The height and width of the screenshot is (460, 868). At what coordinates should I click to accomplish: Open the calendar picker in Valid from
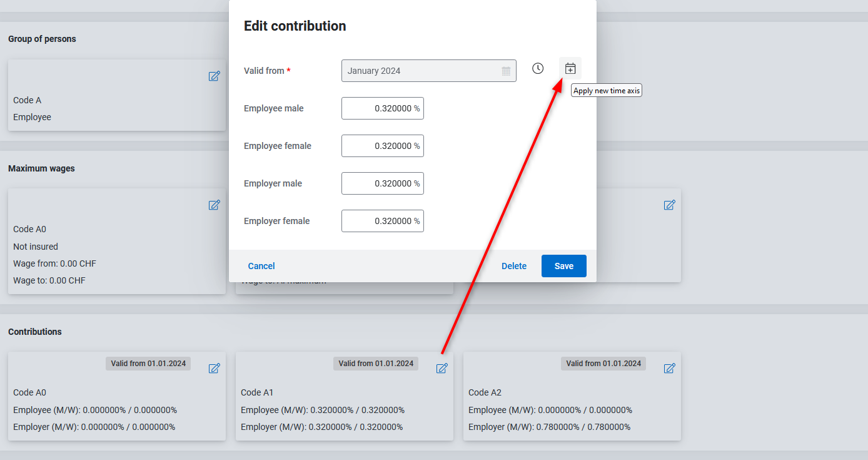click(x=506, y=71)
